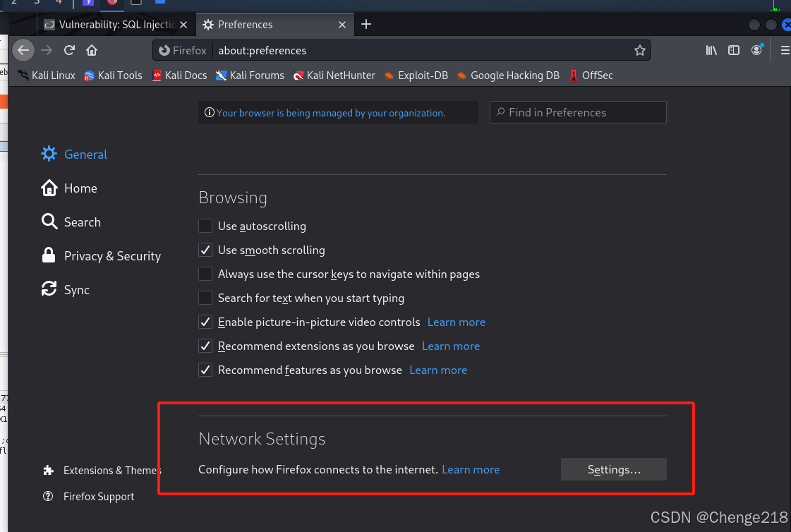Open a new tab with the plus button

[x=366, y=24]
